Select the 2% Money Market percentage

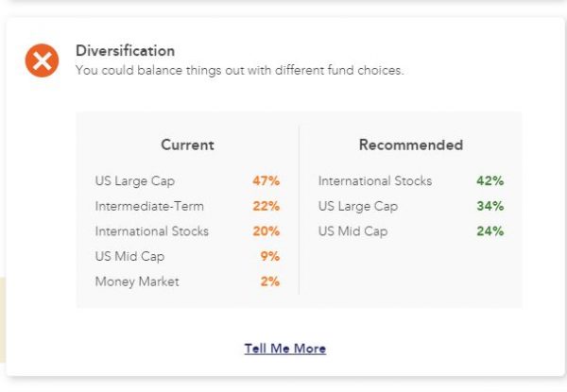coord(269,281)
